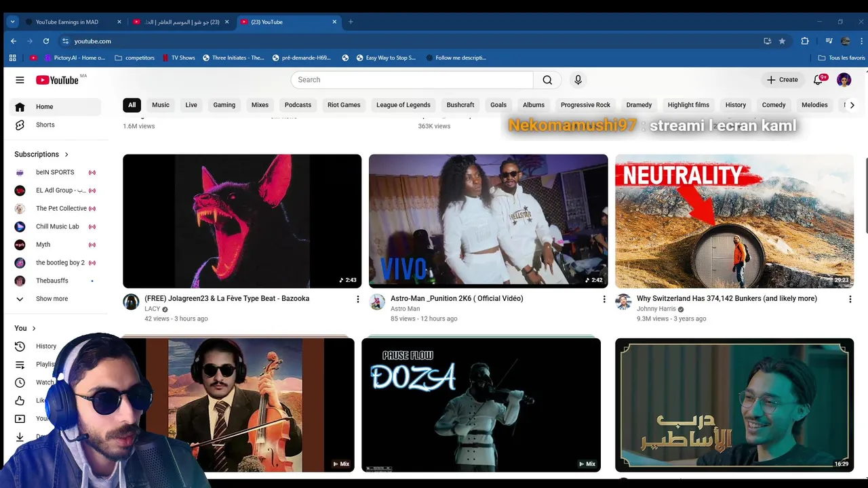Open Pause Flow DOZA mix thumbnail
Screen dimensions: 868x488
tap(481, 405)
